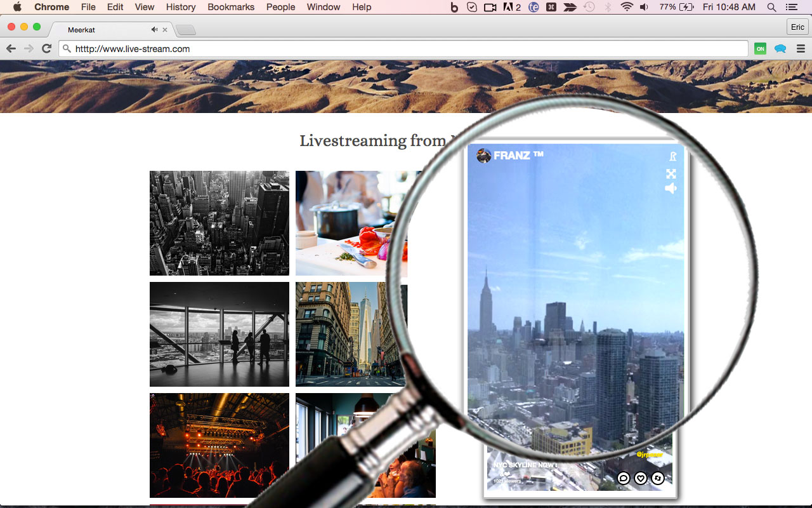812x508 pixels.
Task: Open the 77% battery status menu
Action: [x=676, y=7]
